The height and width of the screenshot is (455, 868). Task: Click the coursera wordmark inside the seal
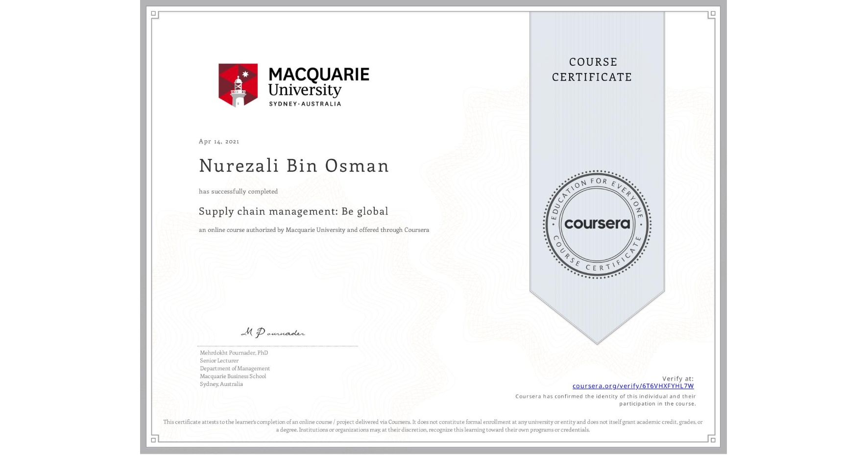pyautogui.click(x=597, y=224)
